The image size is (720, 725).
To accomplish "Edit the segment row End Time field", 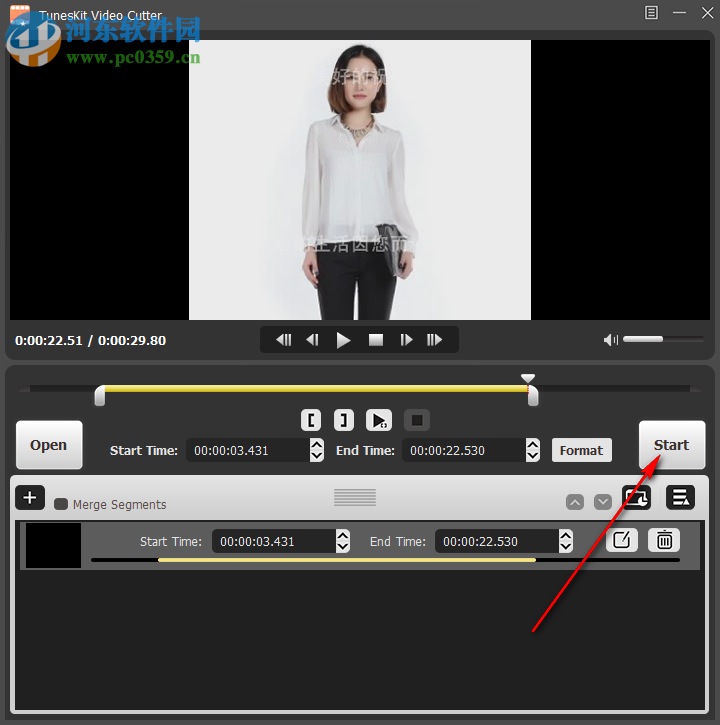I will click(497, 541).
